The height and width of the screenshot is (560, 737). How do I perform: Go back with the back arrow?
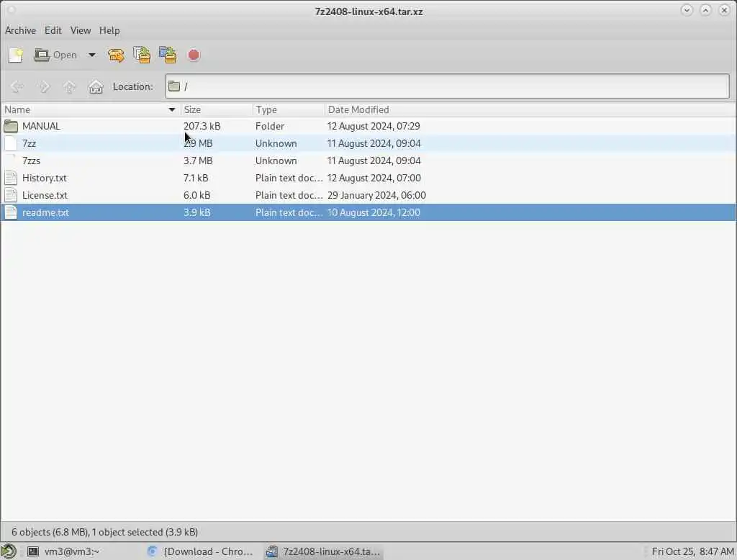coord(17,86)
